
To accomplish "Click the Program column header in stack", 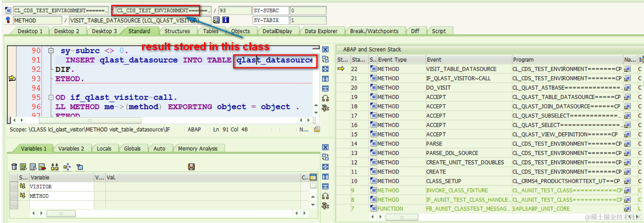I will tap(567, 59).
